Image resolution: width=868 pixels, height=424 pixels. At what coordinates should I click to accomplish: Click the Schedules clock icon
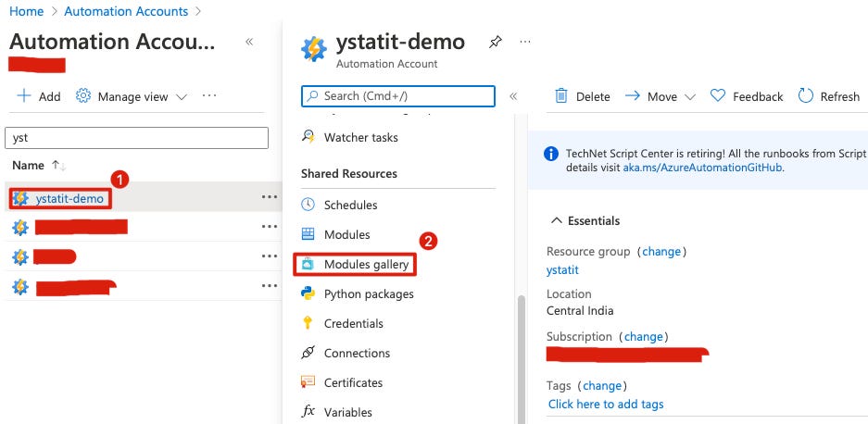pos(308,205)
